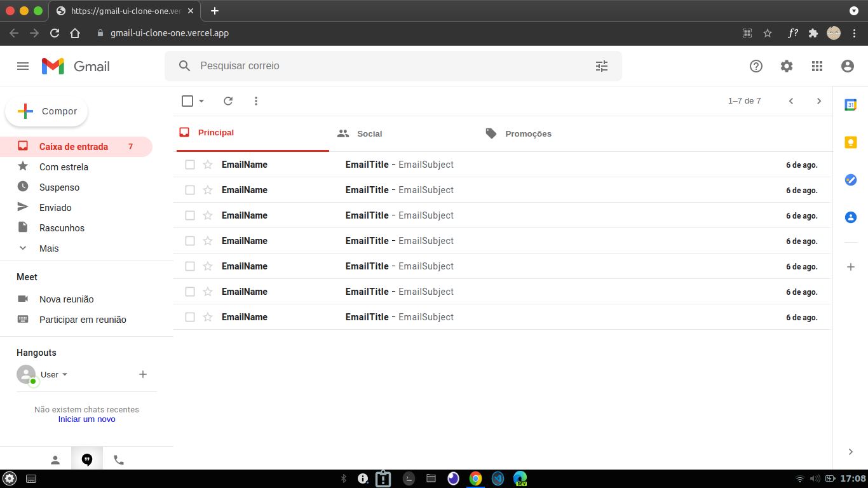Click the Compor button

tap(46, 111)
